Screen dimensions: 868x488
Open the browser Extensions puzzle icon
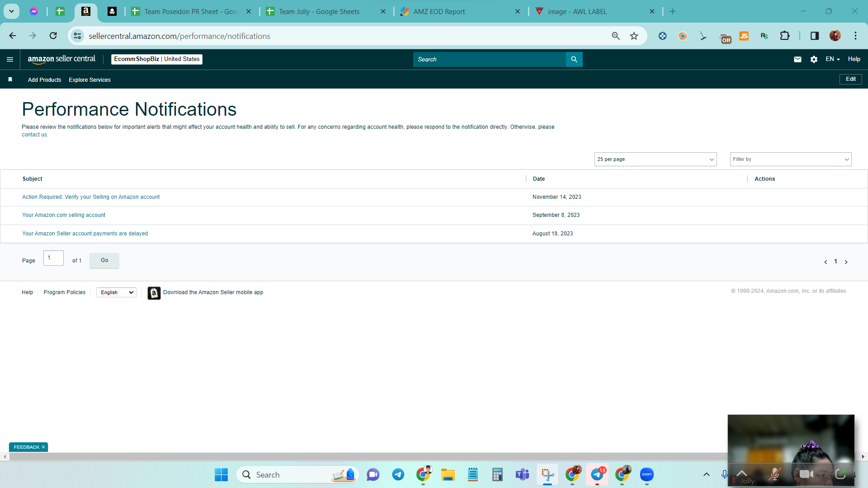coord(785,36)
